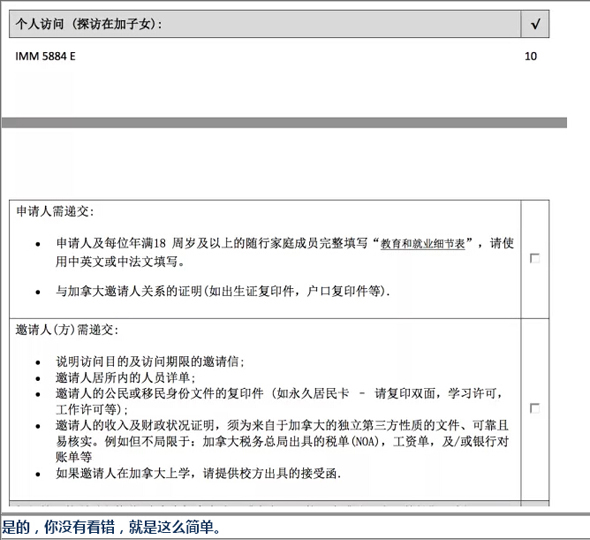Screen dimensions: 590x540
Task: Click the bullet about 与加拿大邀请人关系的证明
Action: (x=223, y=291)
